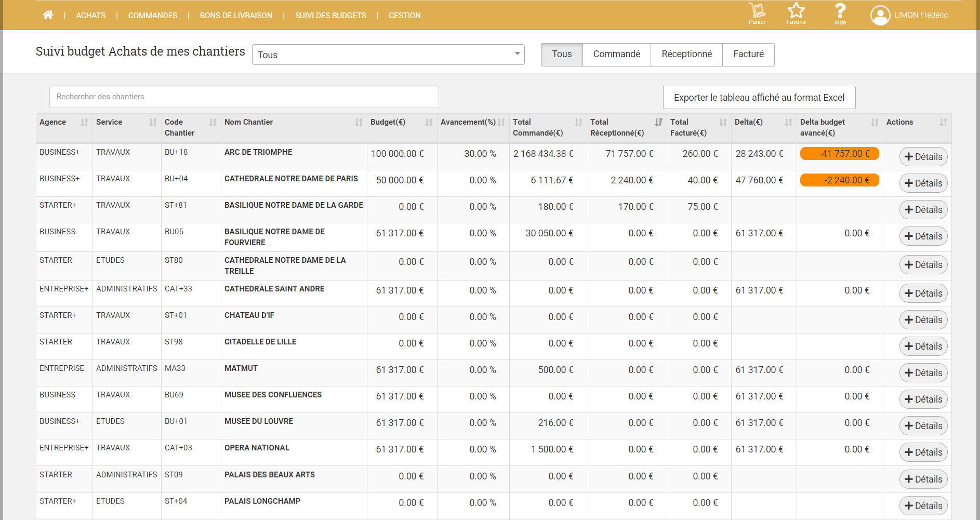Click code BU+18 cell
This screenshot has width=980, height=520.
click(x=176, y=152)
